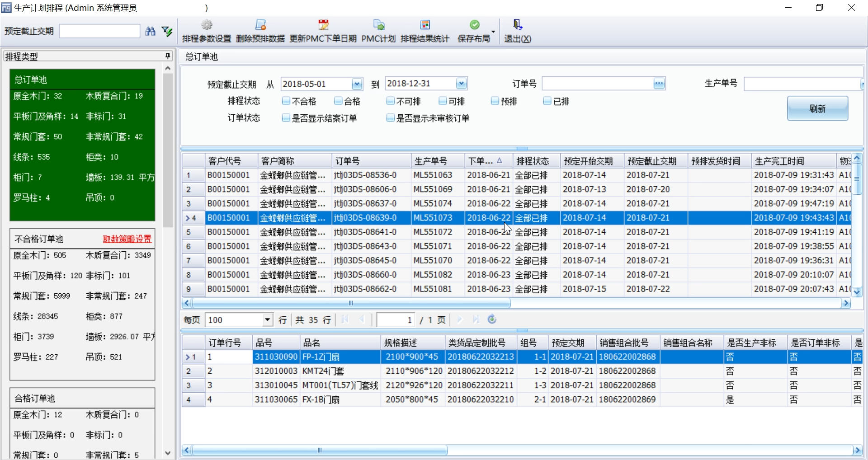868x460 pixels.
Task: Click the pager refresh icon
Action: (492, 319)
